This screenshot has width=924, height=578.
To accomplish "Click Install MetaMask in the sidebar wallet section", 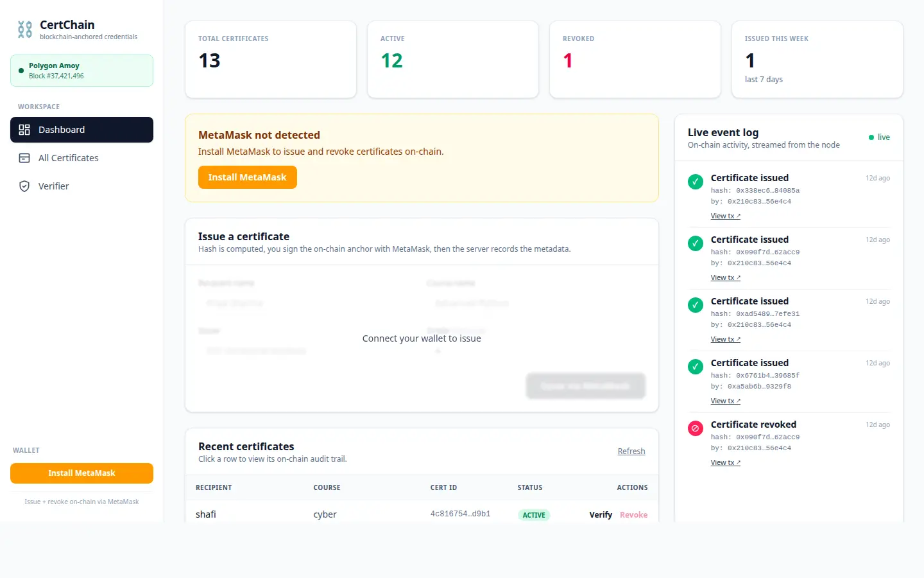I will pyautogui.click(x=81, y=473).
